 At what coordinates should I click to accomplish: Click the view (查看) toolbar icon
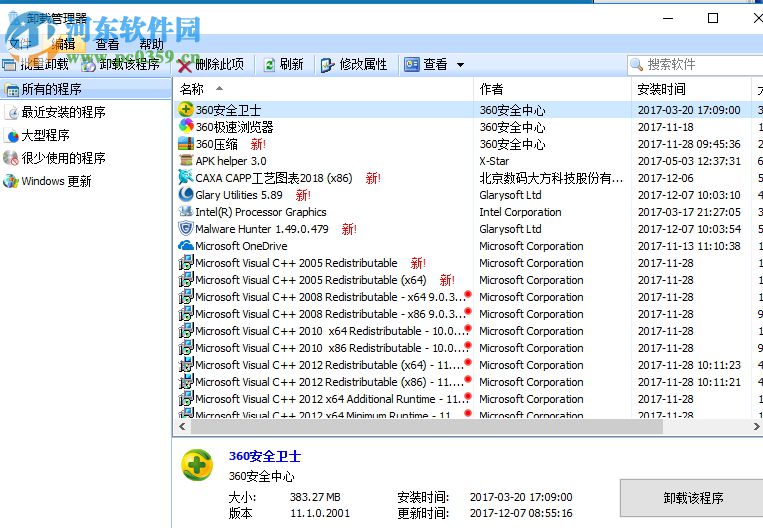[412, 64]
